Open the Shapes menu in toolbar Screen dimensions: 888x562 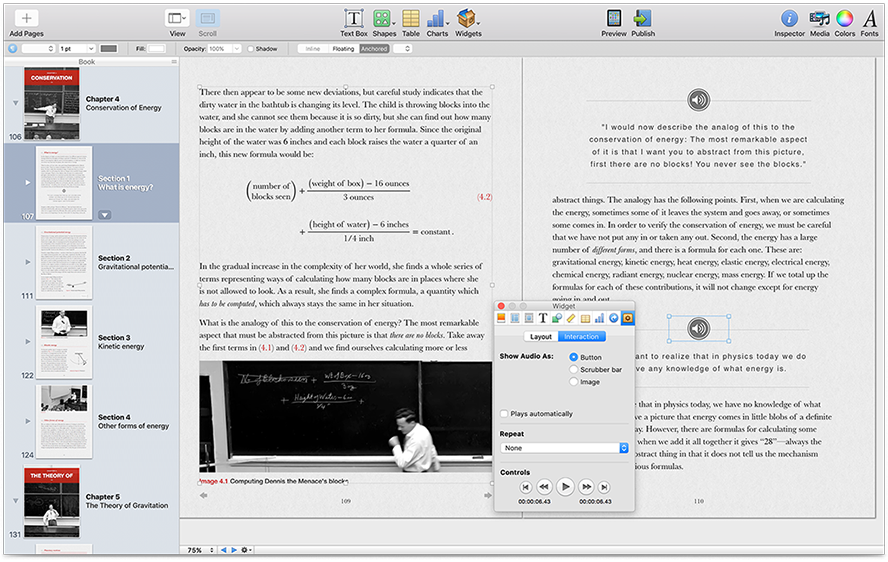pos(382,18)
